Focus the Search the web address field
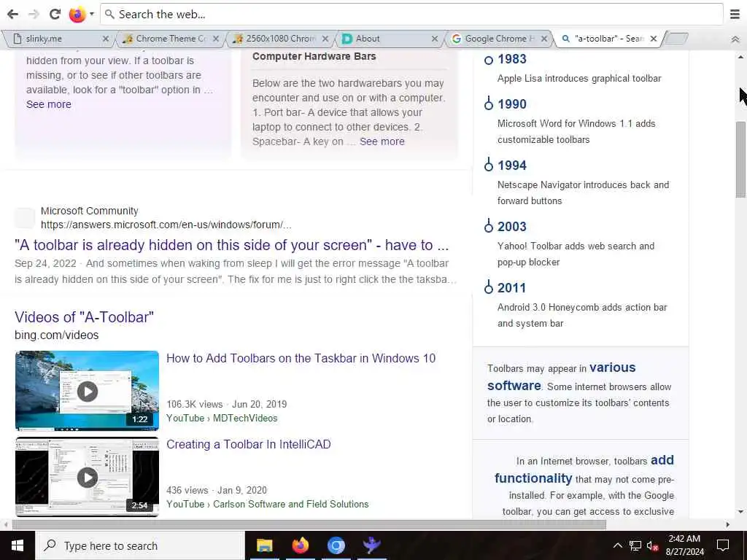This screenshot has width=747, height=560. (x=411, y=15)
